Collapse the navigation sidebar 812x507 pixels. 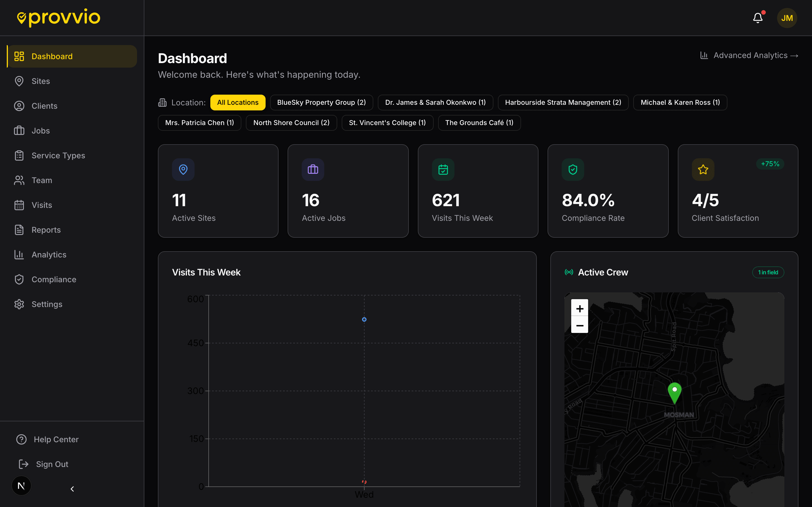coord(72,489)
